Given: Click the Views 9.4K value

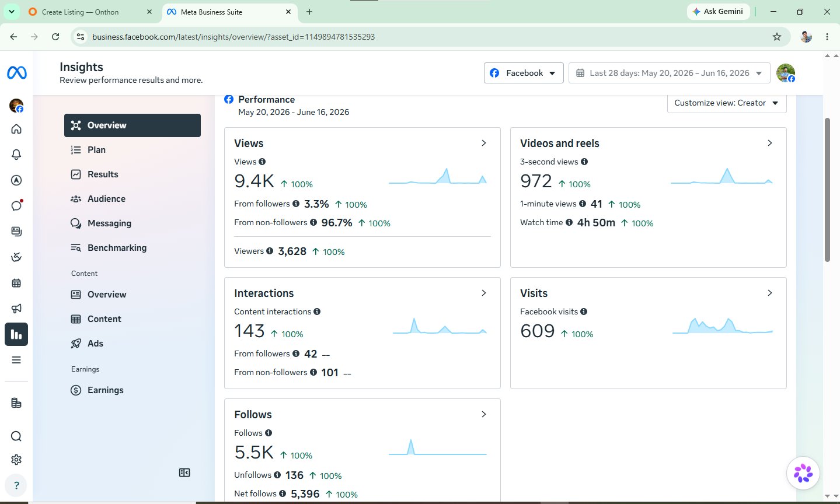Looking at the screenshot, I should tap(254, 181).
